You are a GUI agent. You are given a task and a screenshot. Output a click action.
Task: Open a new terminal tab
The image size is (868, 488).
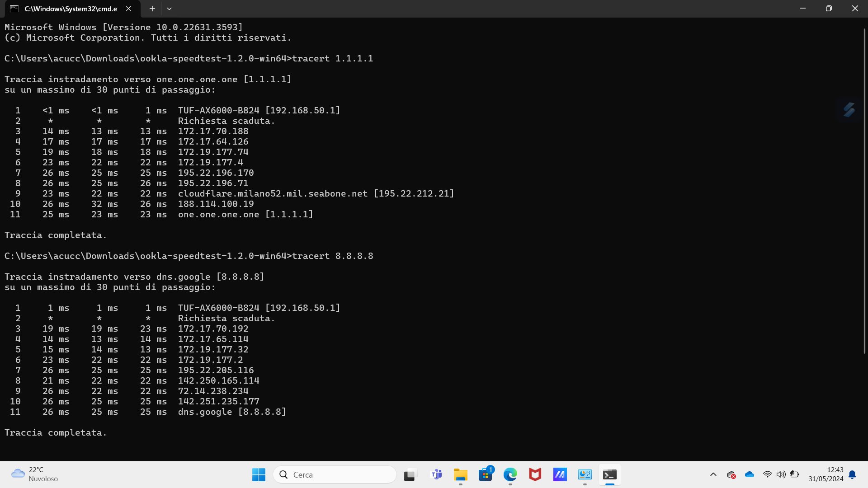coord(152,9)
